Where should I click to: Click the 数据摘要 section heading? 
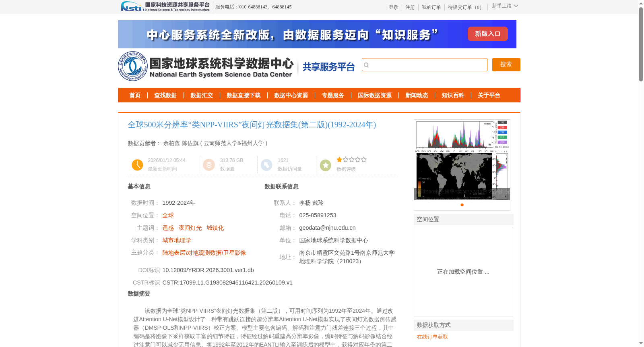(x=139, y=294)
